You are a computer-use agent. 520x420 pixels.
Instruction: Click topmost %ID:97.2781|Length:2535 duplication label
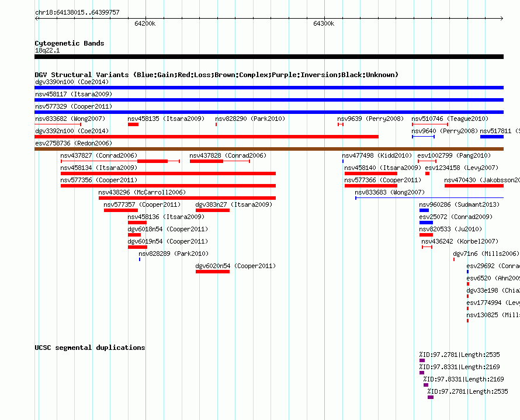pos(459,355)
